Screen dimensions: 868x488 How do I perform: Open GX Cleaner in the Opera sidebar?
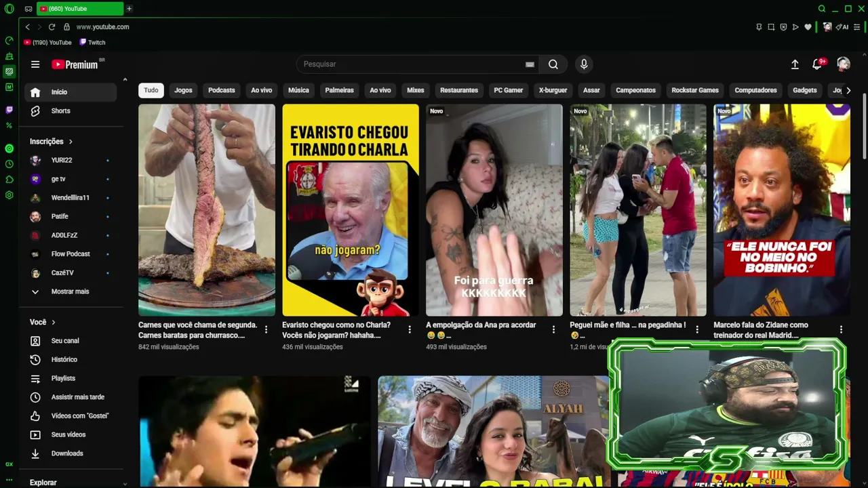click(9, 56)
